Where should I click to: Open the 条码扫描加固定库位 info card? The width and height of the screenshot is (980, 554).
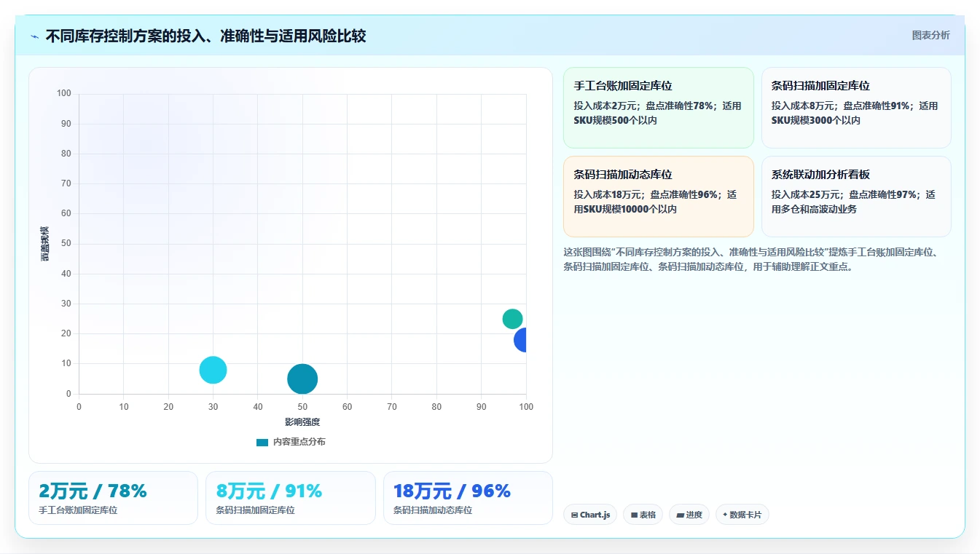pos(856,108)
